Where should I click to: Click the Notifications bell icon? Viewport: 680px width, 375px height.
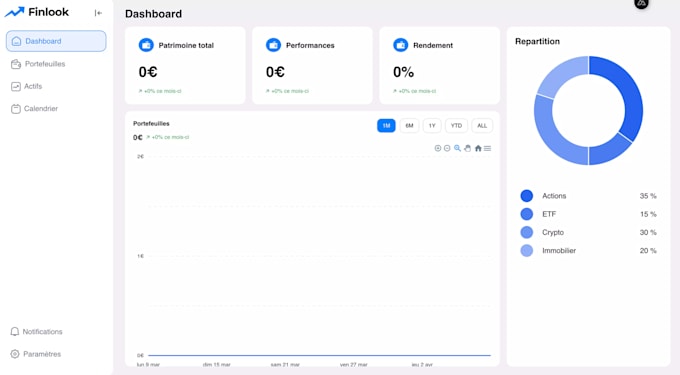click(15, 332)
